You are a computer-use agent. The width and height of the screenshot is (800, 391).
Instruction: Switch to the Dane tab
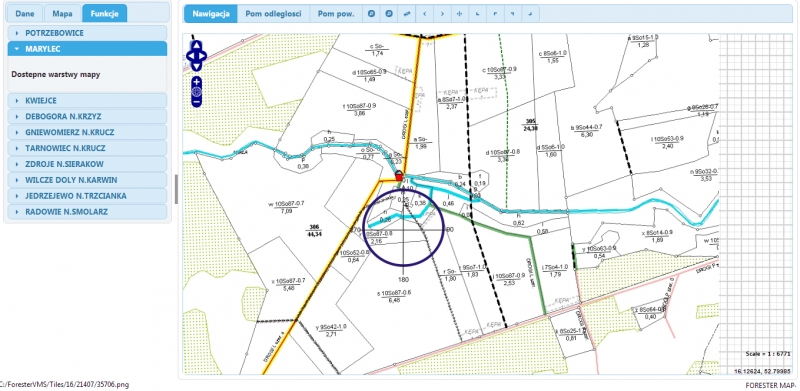coord(24,14)
